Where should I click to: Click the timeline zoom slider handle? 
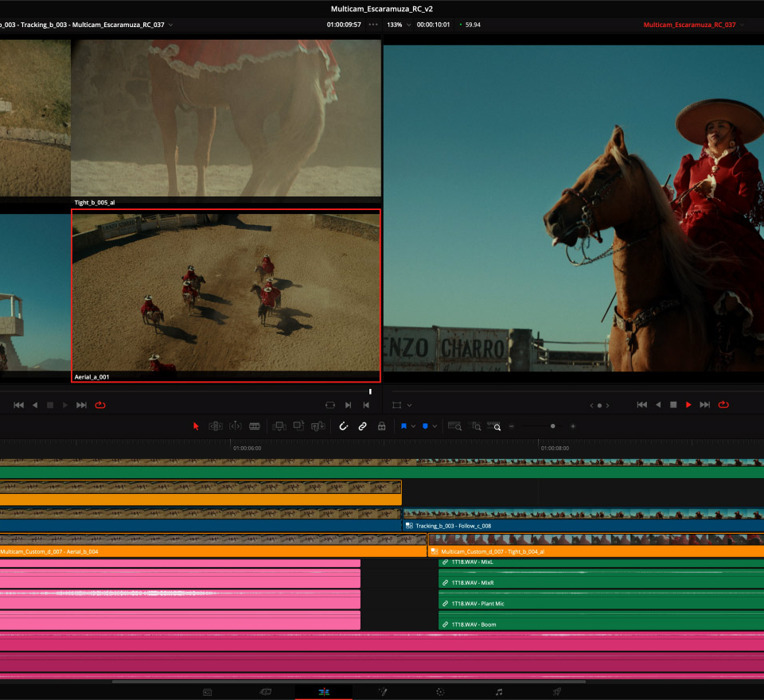[552, 426]
